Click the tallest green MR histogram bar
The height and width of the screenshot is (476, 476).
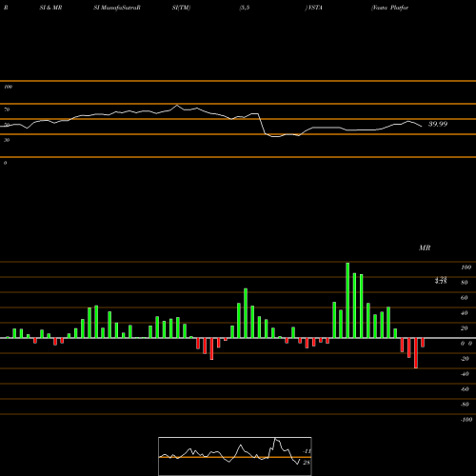tap(347, 300)
